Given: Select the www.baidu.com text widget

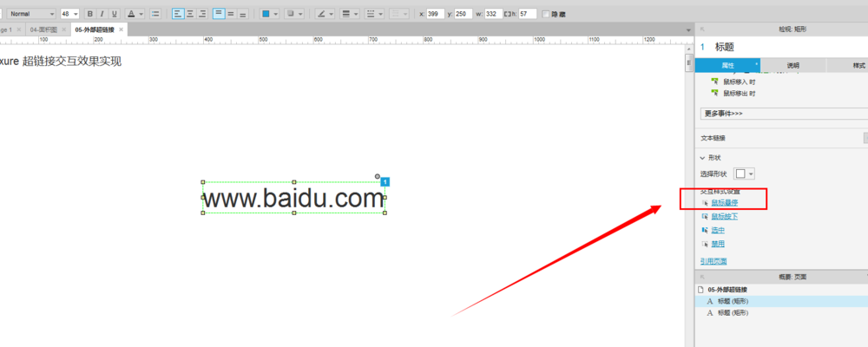Looking at the screenshot, I should tap(294, 198).
